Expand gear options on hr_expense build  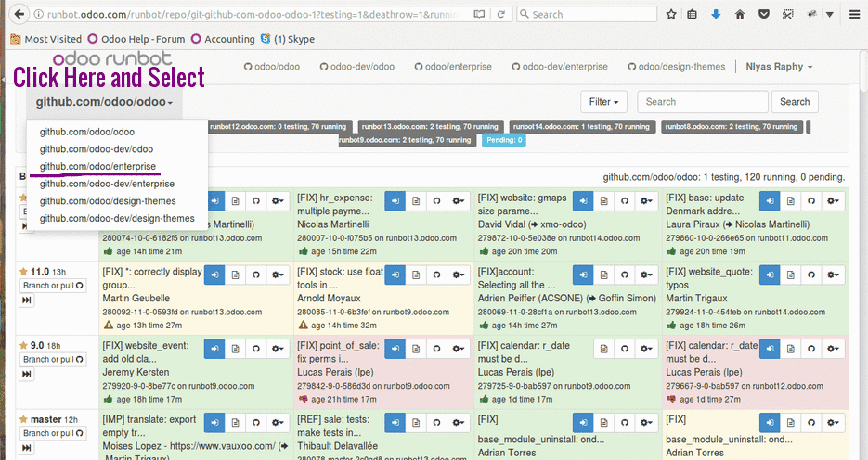[x=459, y=201]
